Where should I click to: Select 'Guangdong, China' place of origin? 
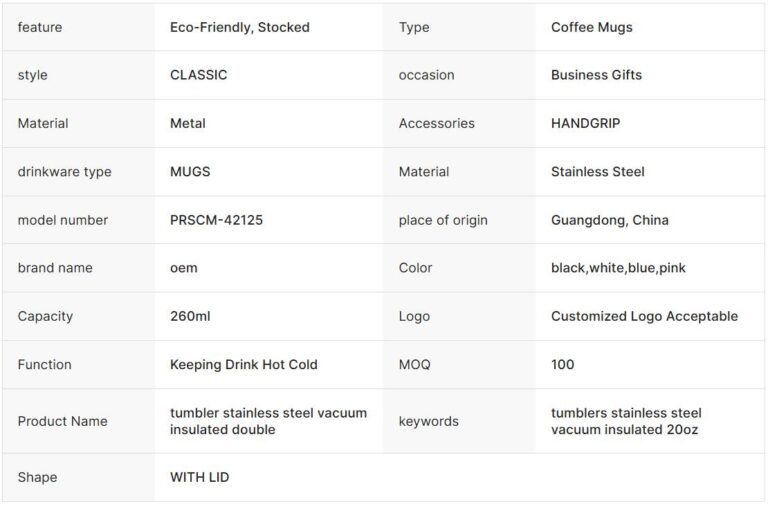click(610, 220)
